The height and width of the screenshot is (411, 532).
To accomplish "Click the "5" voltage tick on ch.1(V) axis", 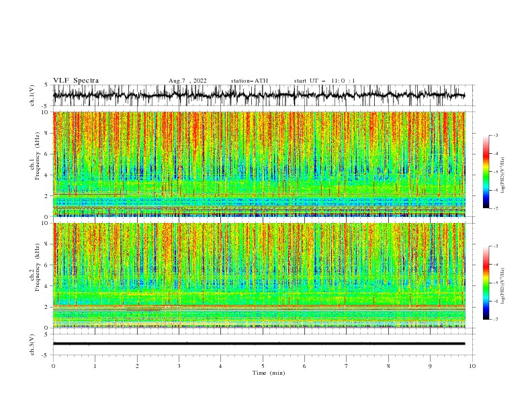I will 46,85.
